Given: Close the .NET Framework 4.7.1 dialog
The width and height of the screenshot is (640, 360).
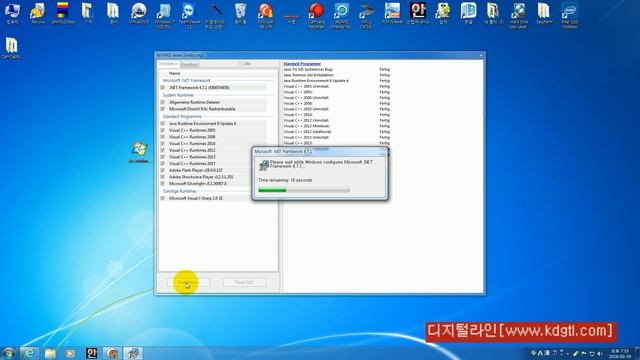Looking at the screenshot, I should tap(383, 151).
